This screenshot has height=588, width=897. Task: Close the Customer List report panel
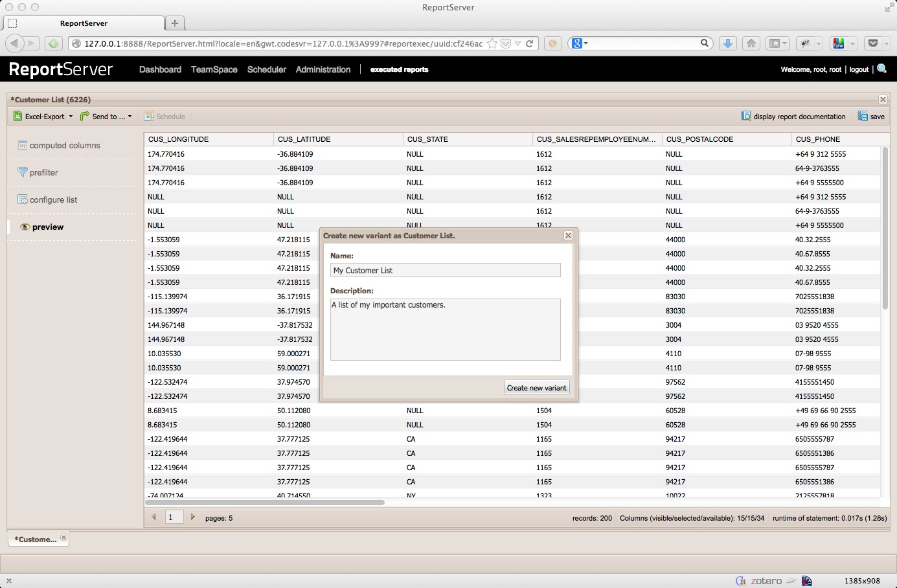click(883, 100)
